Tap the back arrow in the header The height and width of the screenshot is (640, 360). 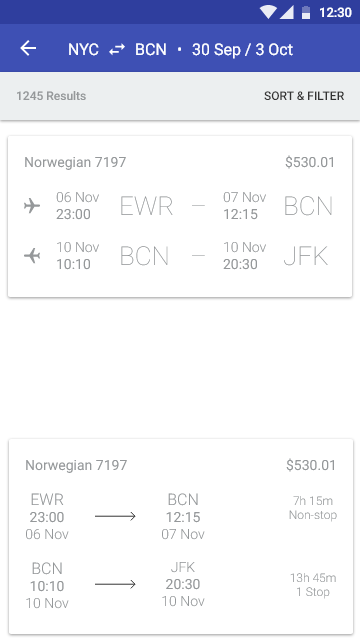(x=28, y=48)
